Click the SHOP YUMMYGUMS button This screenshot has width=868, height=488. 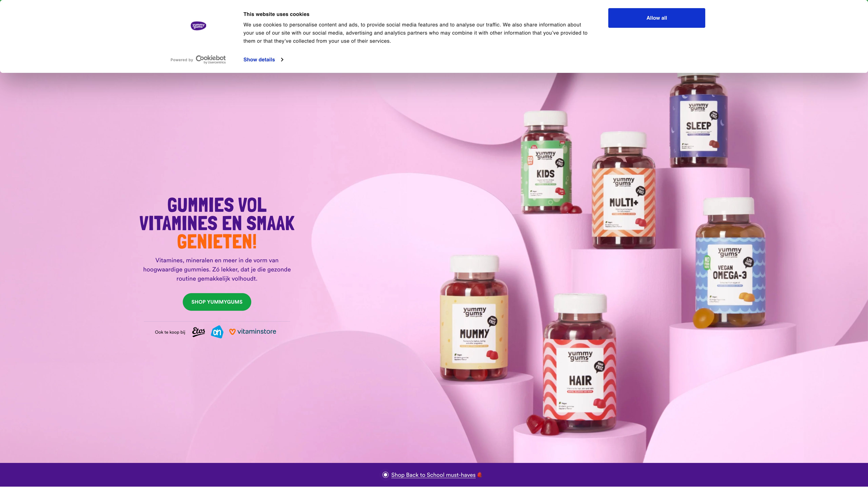pos(217,302)
